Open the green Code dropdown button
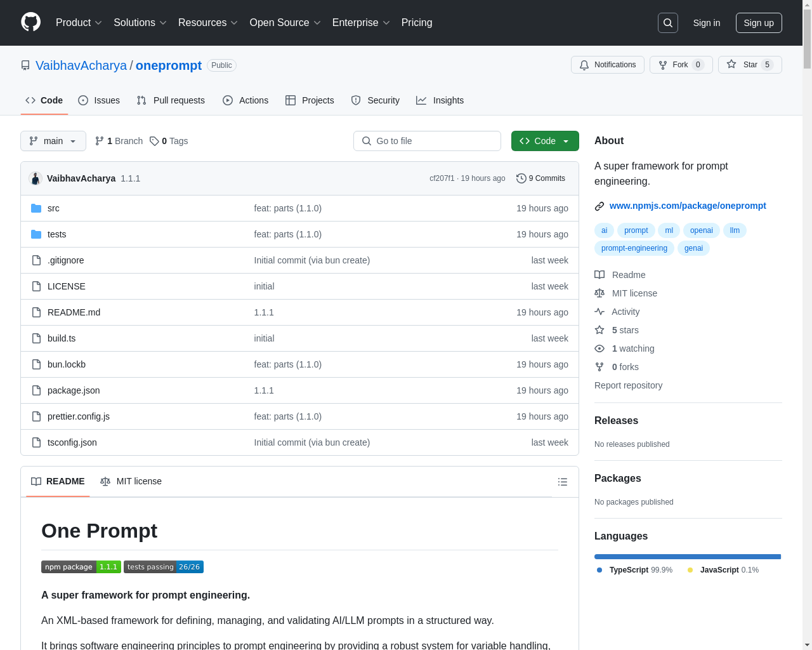 [545, 141]
